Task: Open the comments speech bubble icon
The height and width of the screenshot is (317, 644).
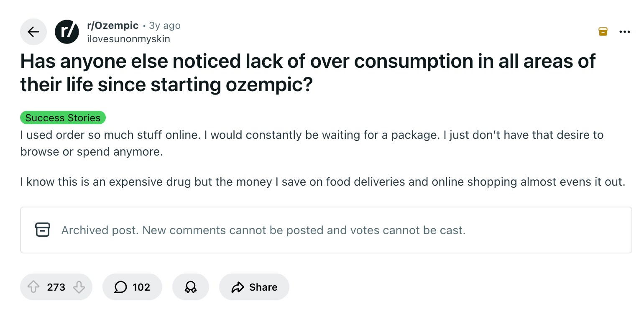Action: point(120,287)
